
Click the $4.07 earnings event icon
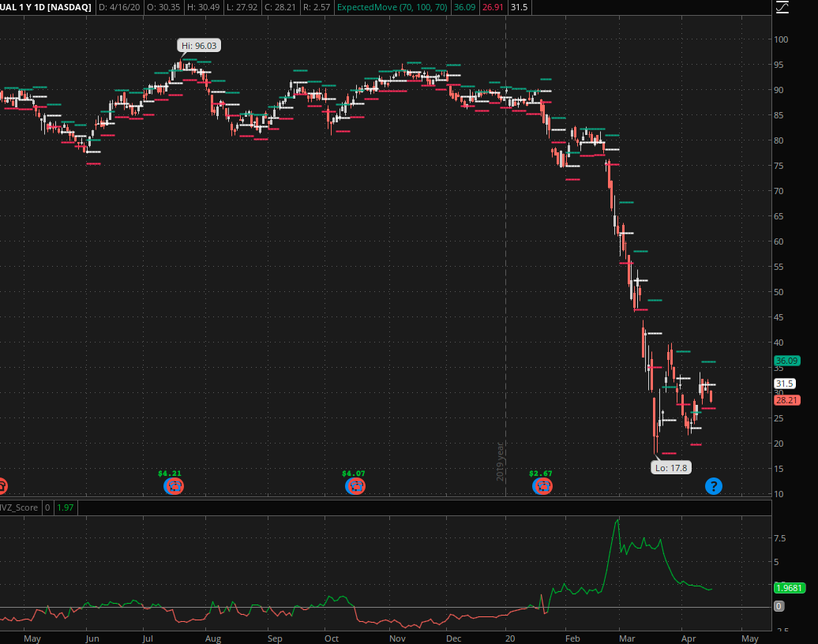point(355,486)
